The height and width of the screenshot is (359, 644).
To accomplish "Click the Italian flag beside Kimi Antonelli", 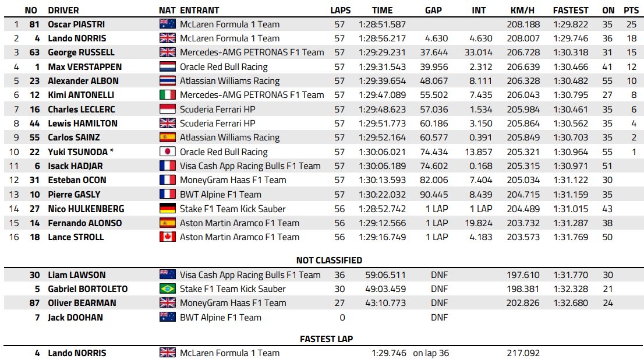I will [167, 95].
